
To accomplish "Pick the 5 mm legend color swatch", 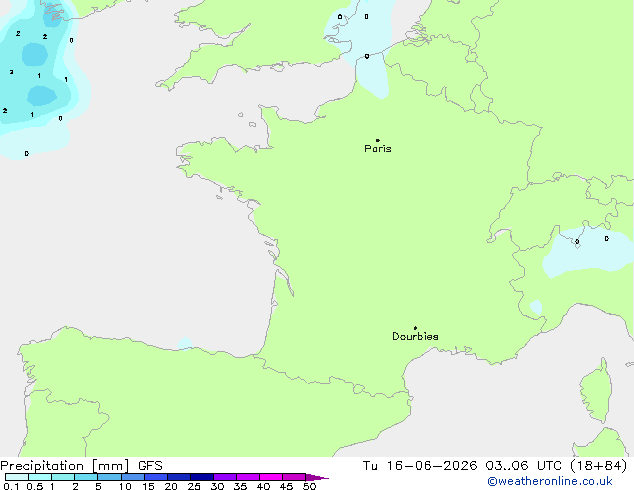I will coord(109,477).
